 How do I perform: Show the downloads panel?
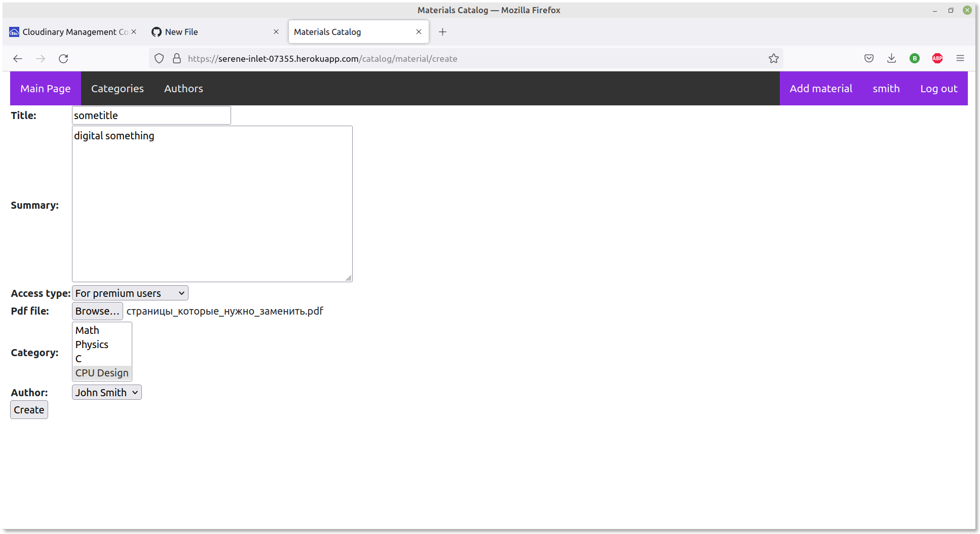click(x=892, y=58)
